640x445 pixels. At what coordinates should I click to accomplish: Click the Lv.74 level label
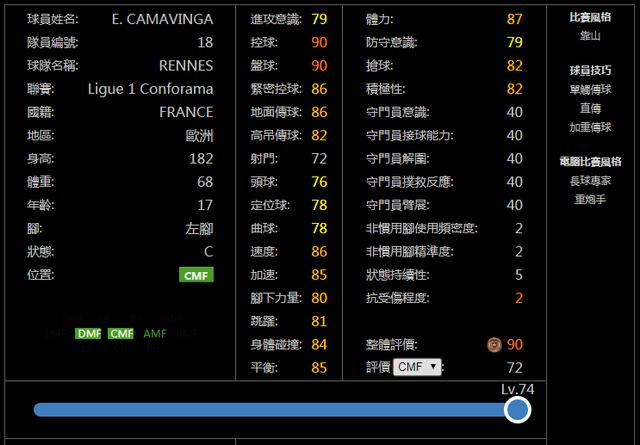point(518,389)
